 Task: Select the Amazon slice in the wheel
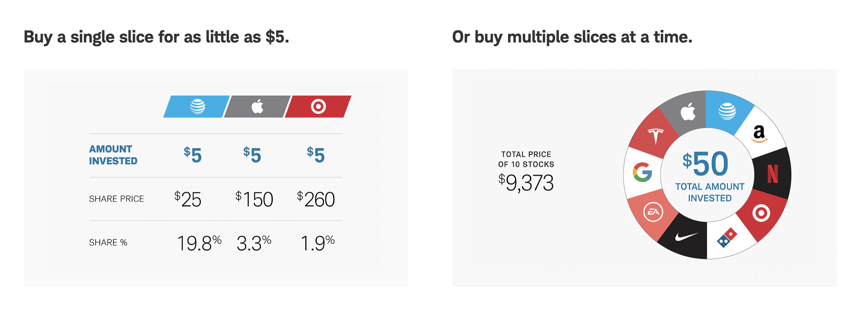[760, 134]
